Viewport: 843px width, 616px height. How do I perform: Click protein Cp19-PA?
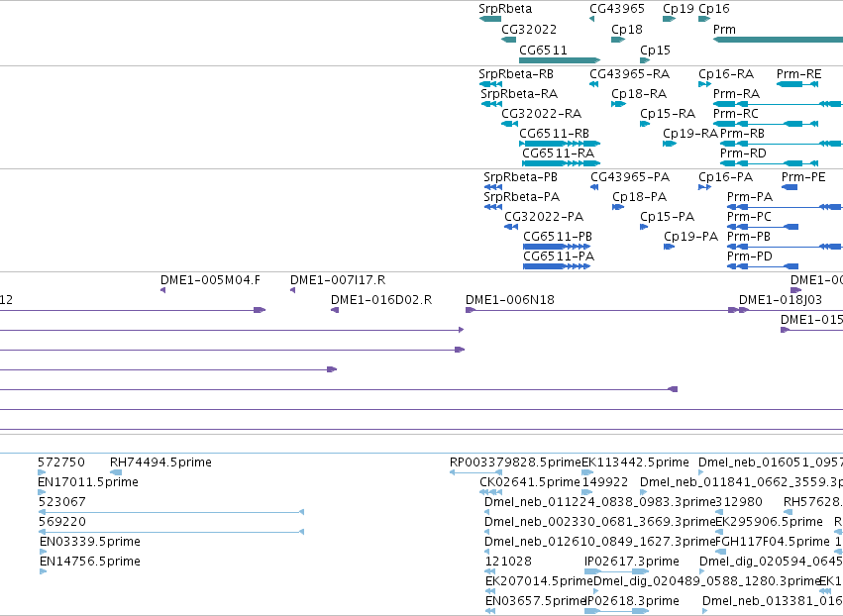670,247
